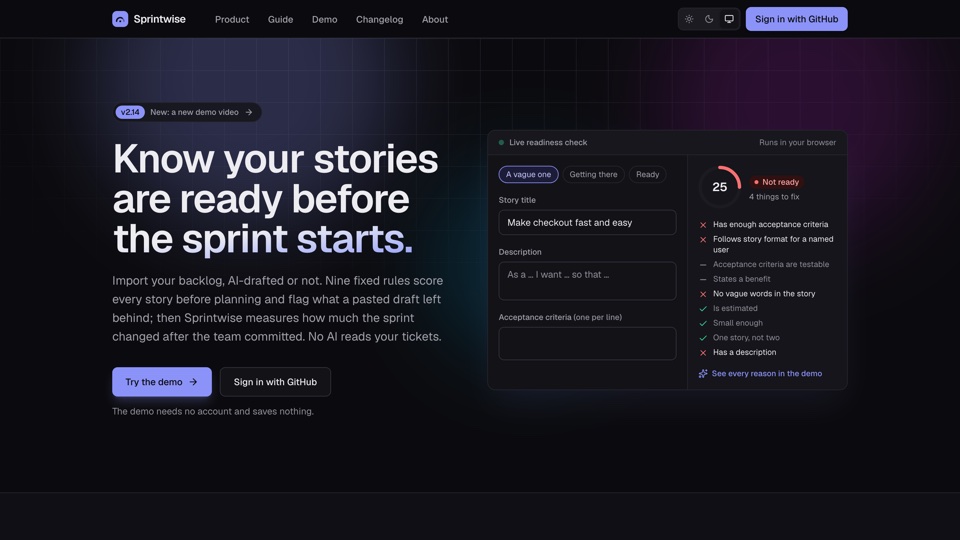Click 'Has enough acceptance criteria' rule text
This screenshot has width=960, height=540.
click(x=770, y=225)
